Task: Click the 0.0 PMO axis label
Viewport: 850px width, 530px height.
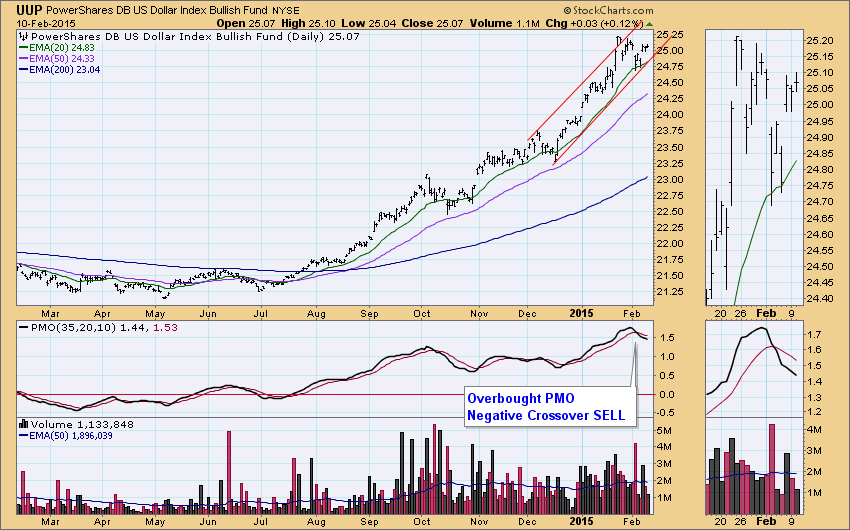Action: pos(667,395)
